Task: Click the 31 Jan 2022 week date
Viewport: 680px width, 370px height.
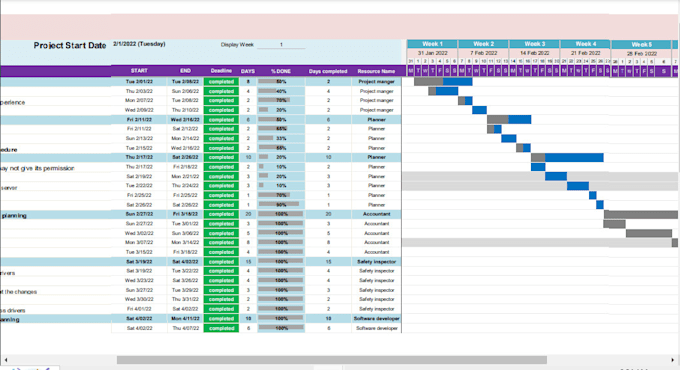Action: click(x=432, y=53)
